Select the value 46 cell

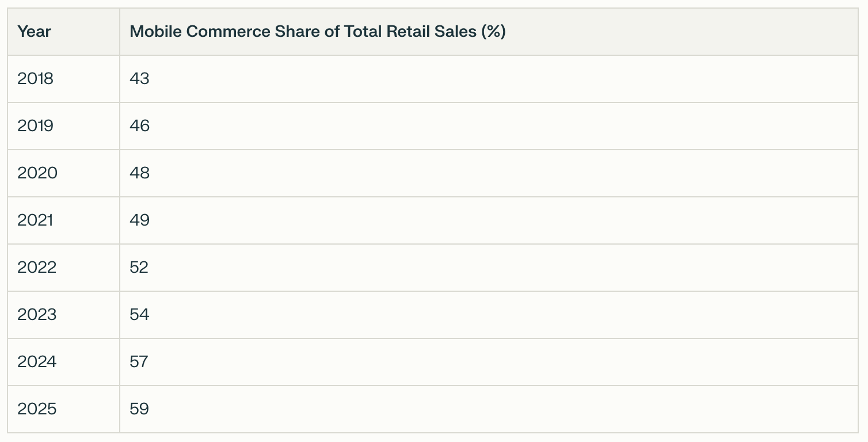[489, 126]
